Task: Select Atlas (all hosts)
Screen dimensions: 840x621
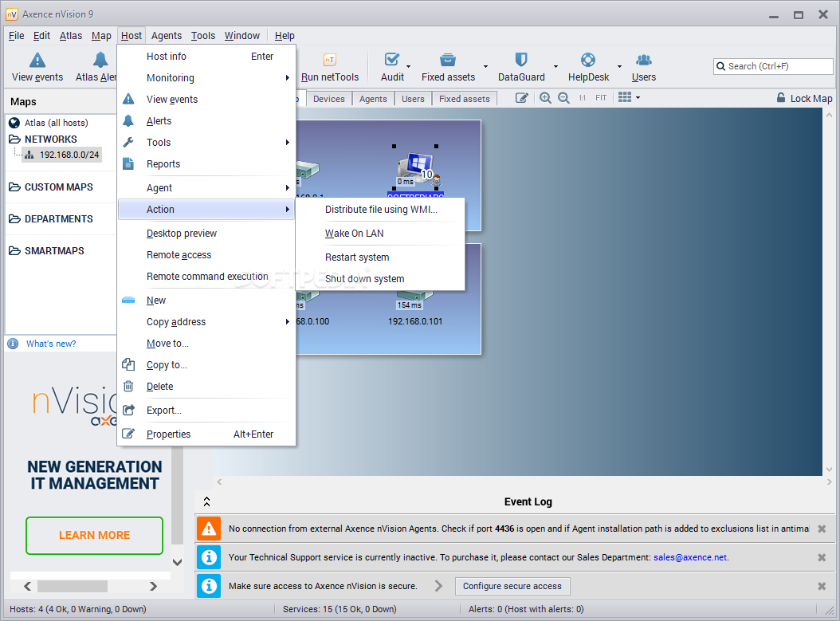Action: pos(57,123)
